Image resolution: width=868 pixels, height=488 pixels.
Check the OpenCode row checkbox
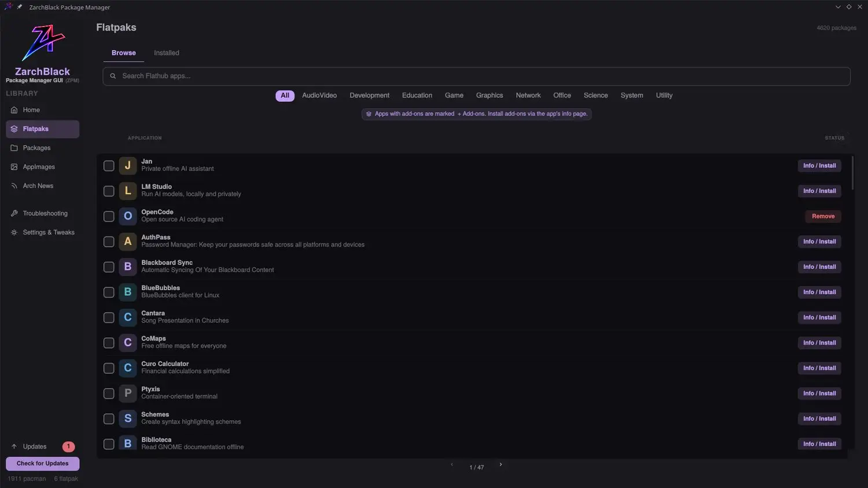[x=109, y=217]
